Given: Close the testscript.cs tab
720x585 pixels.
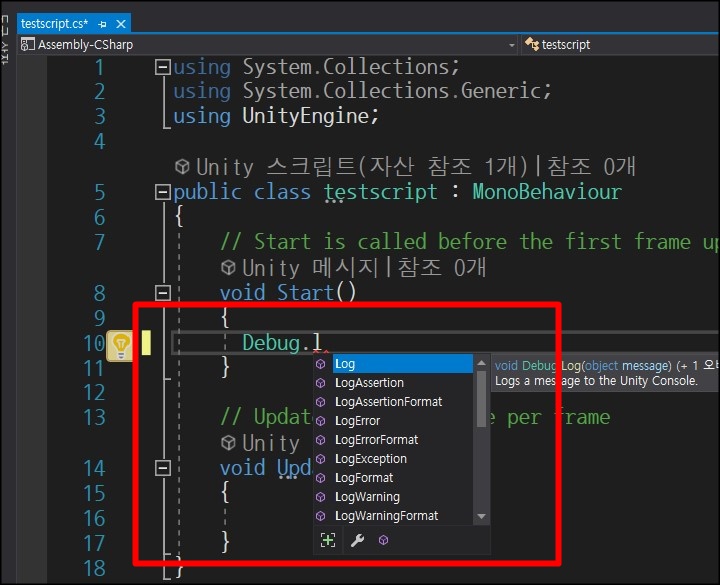Looking at the screenshot, I should 121,24.
